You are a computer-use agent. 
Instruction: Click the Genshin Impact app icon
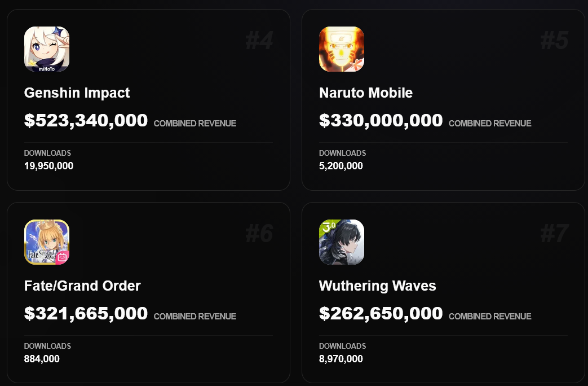pyautogui.click(x=47, y=49)
